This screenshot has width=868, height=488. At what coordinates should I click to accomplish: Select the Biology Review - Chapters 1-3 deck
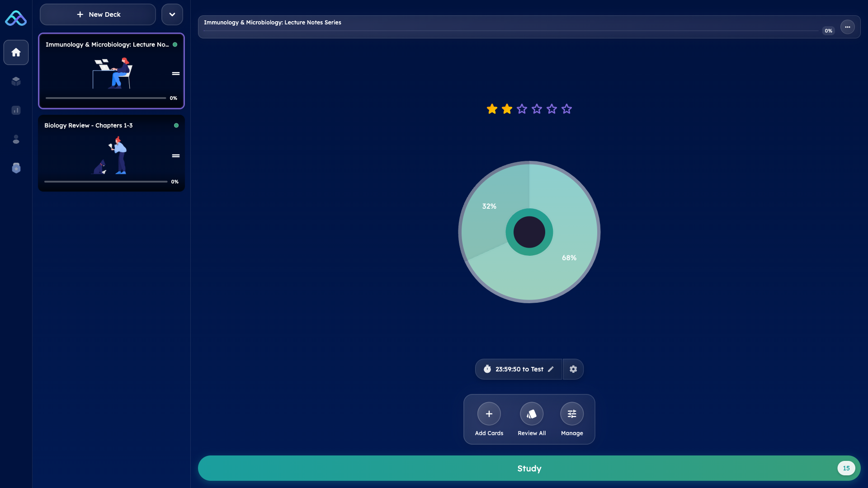coord(111,153)
